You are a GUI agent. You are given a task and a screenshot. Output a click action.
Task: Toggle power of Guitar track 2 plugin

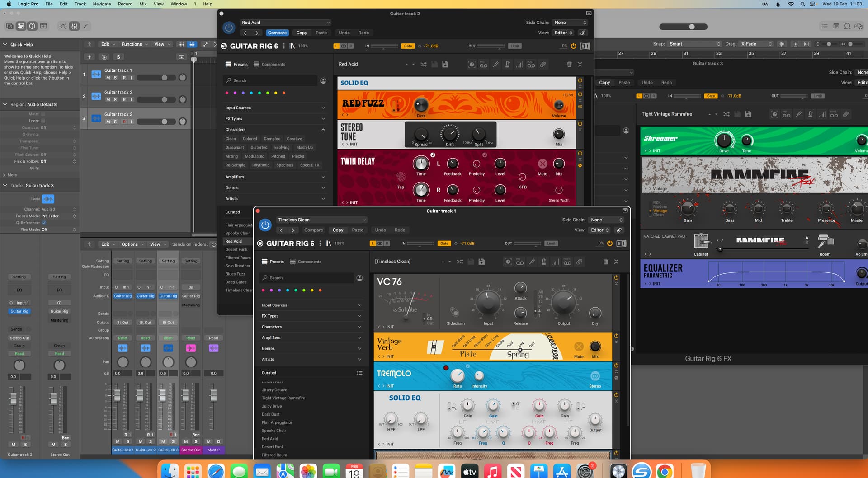[229, 28]
